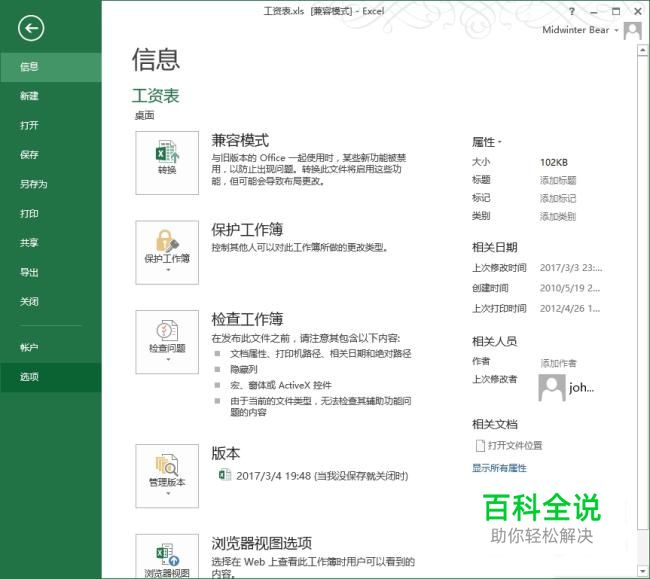The image size is (650, 579).
Task: Click the 添加标记 tag field
Action: [x=558, y=199]
